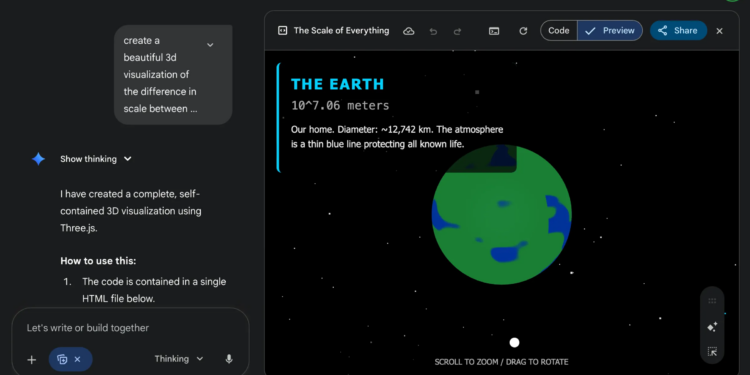750x375 pixels.
Task: Expand the collapsed user prompt
Action: 210,45
